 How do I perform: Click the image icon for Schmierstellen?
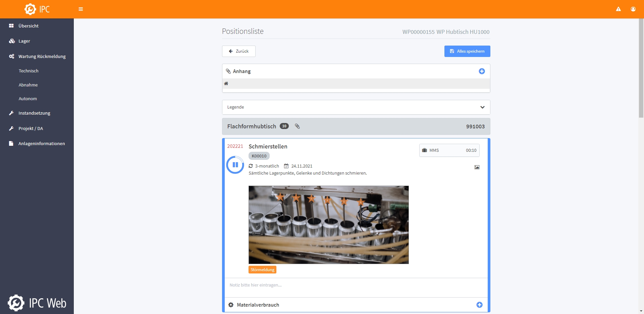[477, 167]
